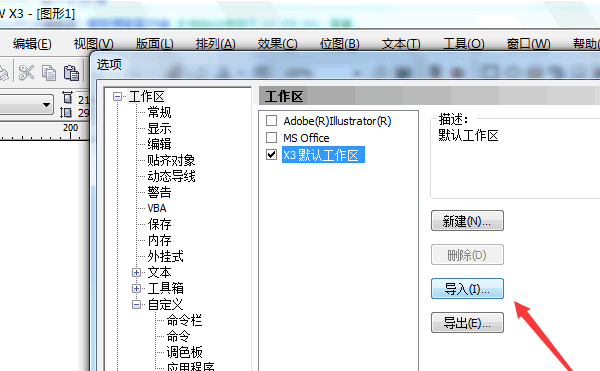Image resolution: width=600 pixels, height=371 pixels.
Task: Select 保存 in the options tree
Action: pos(159,224)
